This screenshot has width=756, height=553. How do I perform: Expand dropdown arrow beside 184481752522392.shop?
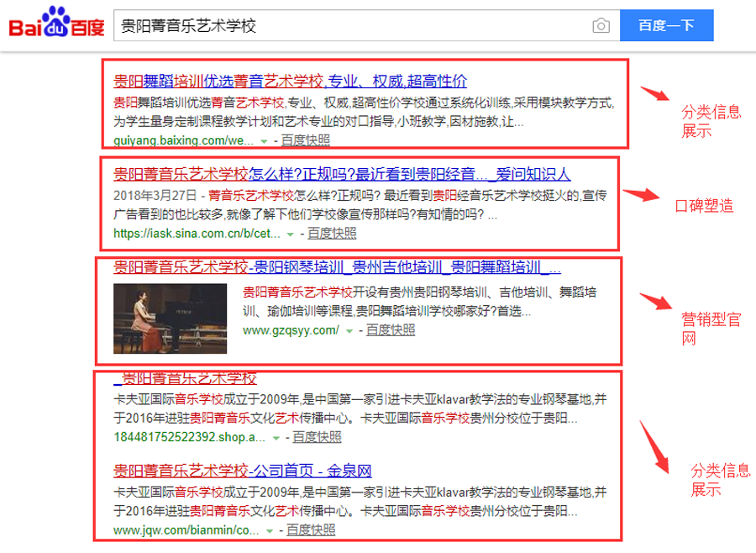pyautogui.click(x=276, y=438)
